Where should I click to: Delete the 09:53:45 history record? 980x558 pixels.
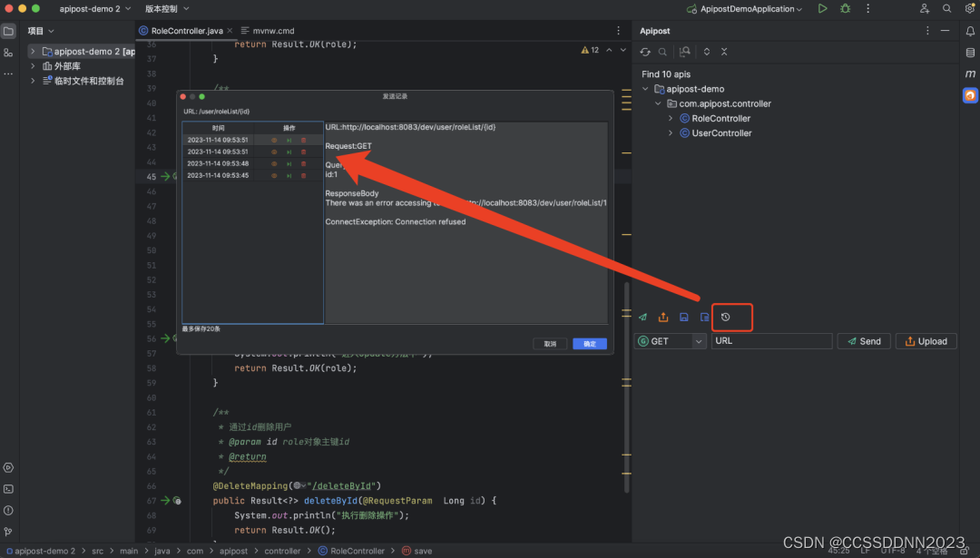click(x=304, y=176)
